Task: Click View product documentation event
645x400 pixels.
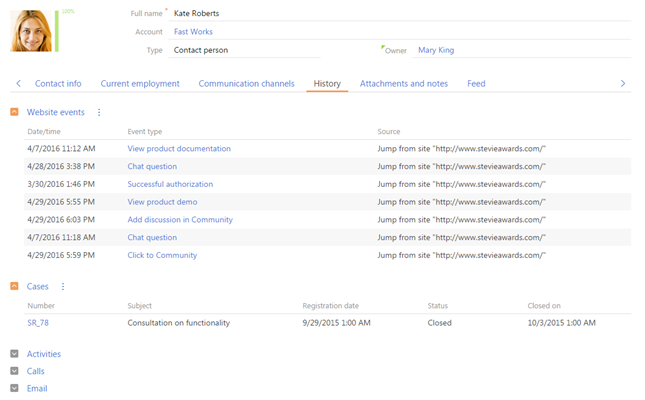Action: pyautogui.click(x=179, y=149)
